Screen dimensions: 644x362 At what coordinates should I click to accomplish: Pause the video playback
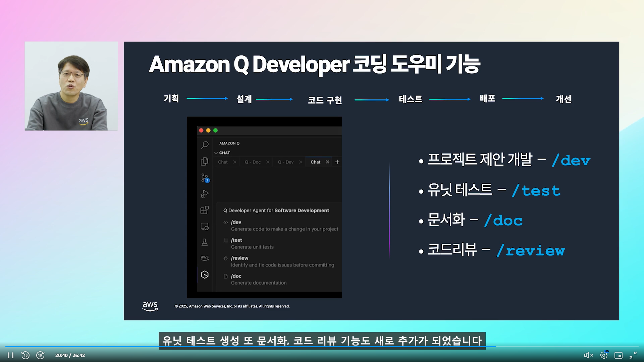coord(11,355)
